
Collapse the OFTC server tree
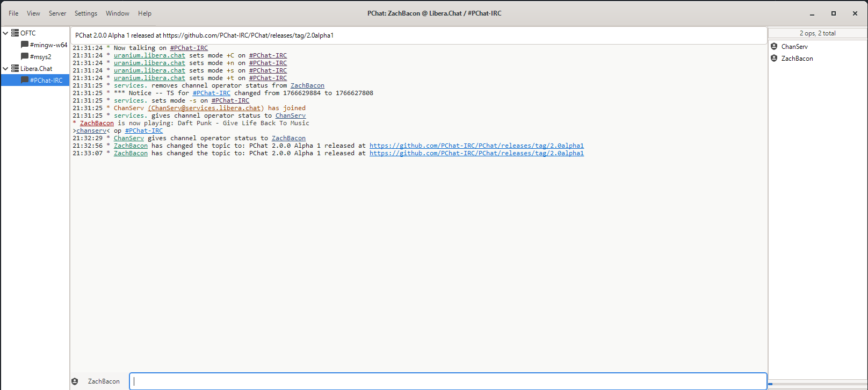click(x=6, y=33)
